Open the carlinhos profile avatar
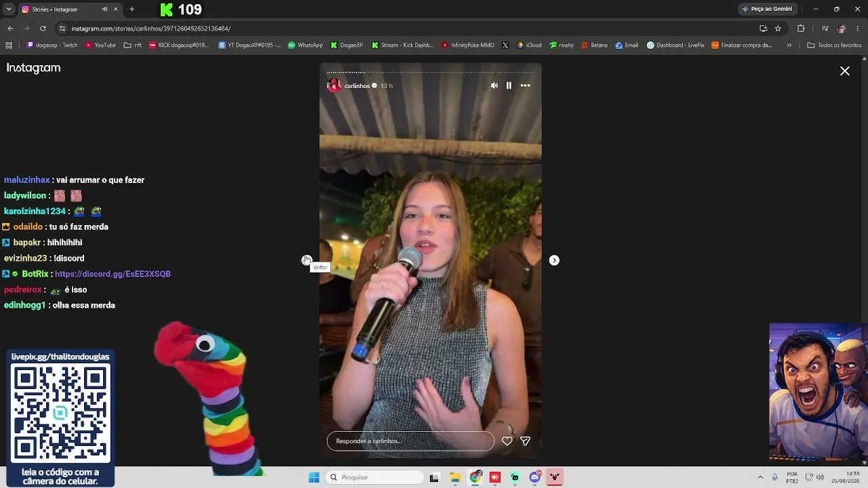The width and height of the screenshot is (868, 488). point(334,85)
